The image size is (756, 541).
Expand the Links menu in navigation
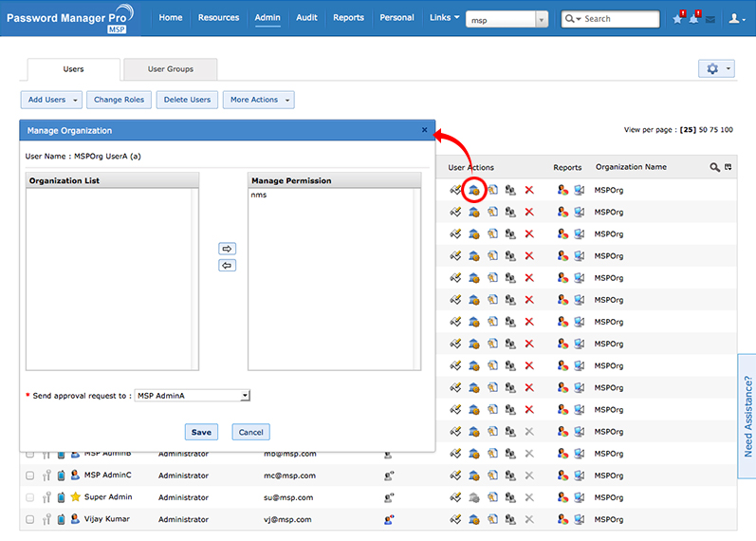point(444,17)
